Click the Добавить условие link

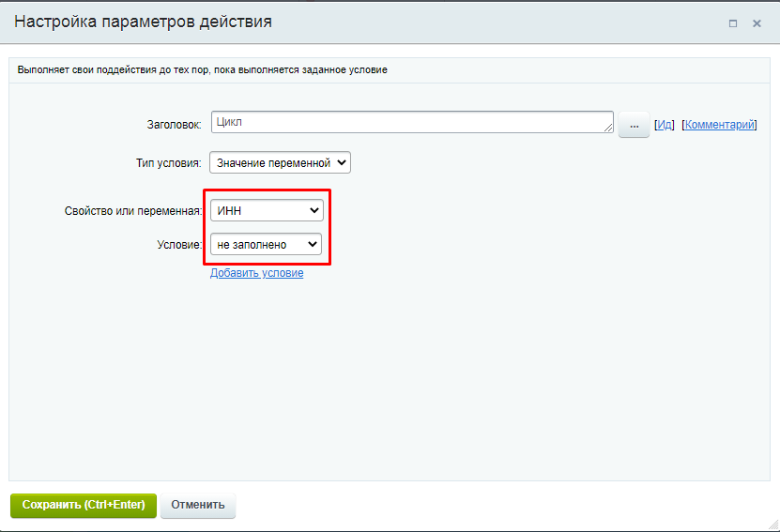tap(256, 273)
